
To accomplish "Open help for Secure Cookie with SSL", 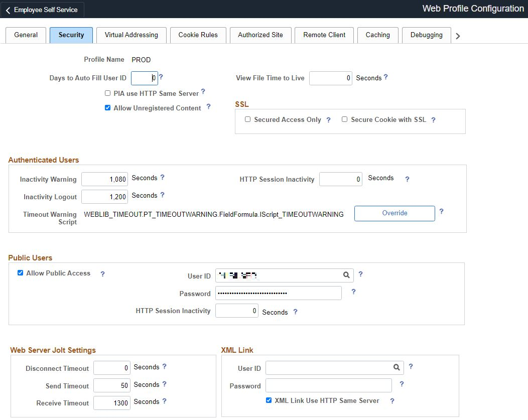I will click(433, 120).
